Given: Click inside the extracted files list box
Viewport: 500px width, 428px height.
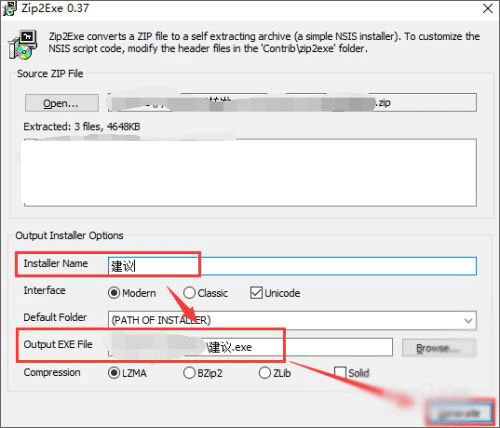Looking at the screenshot, I should (250, 173).
